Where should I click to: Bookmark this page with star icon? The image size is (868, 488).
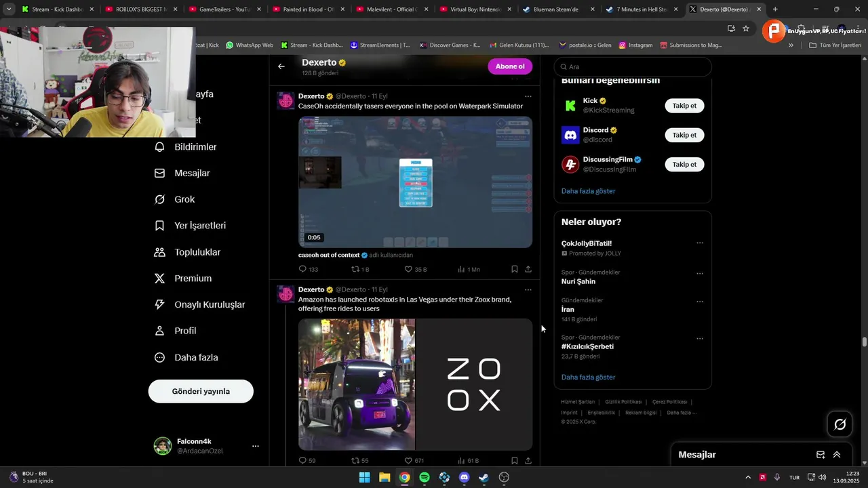pos(746,28)
